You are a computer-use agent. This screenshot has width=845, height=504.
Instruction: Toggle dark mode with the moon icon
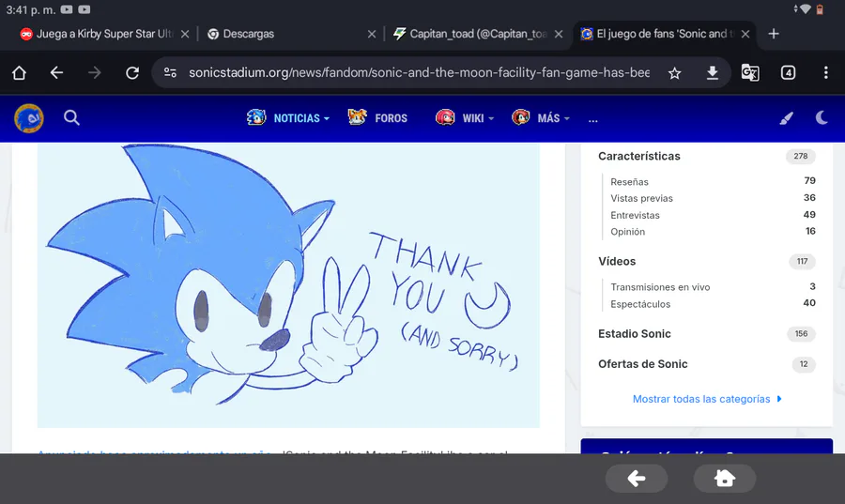click(x=822, y=117)
